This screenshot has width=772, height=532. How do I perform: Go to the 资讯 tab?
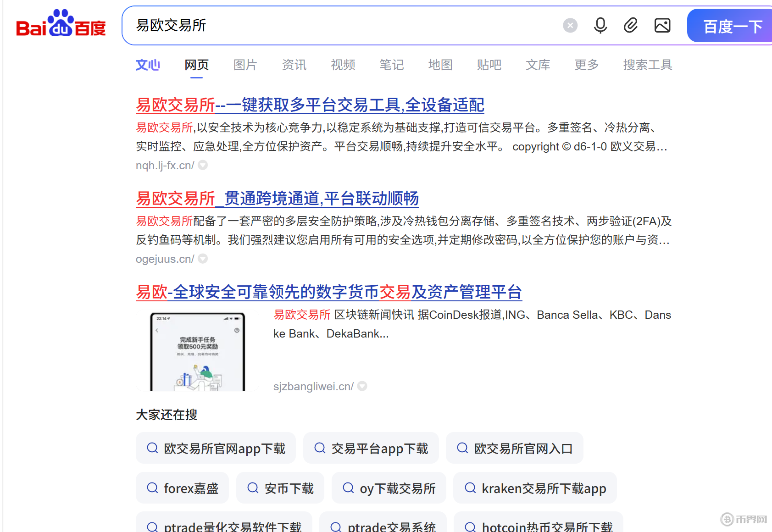(x=294, y=65)
